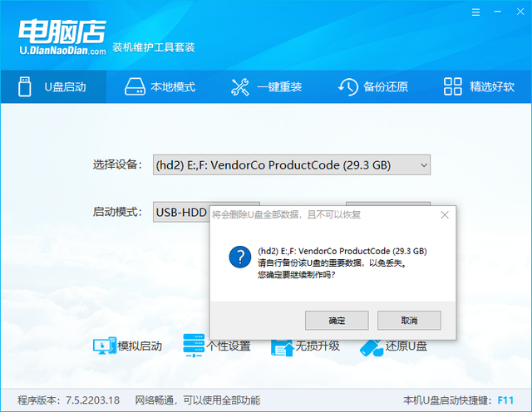Image resolution: width=532 pixels, height=412 pixels.
Task: Switch to the U盘启动 tab
Action: (x=53, y=87)
